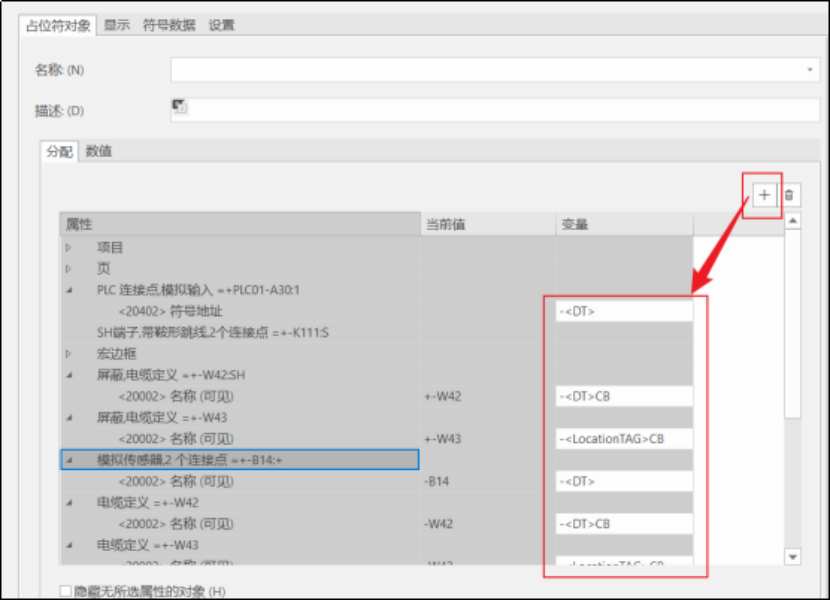Screen dimensions: 830x600
Task: Click scrollbar up arrow of property list
Action: (792, 220)
